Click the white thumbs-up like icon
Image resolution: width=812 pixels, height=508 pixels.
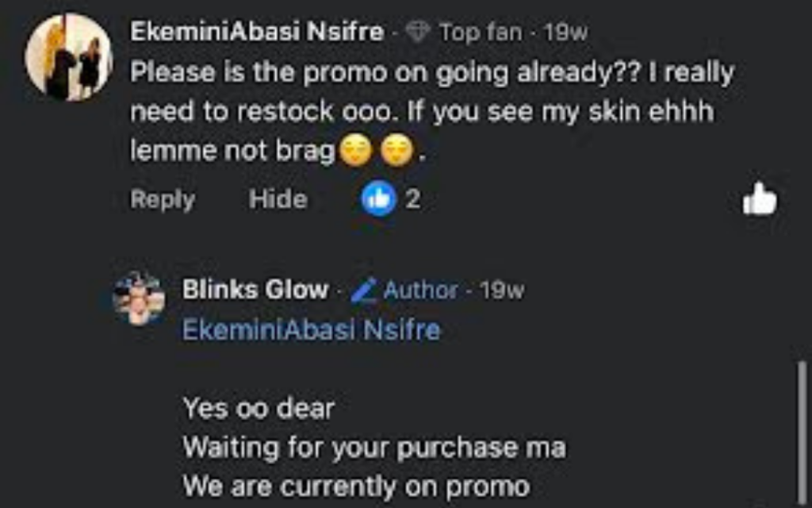(760, 198)
